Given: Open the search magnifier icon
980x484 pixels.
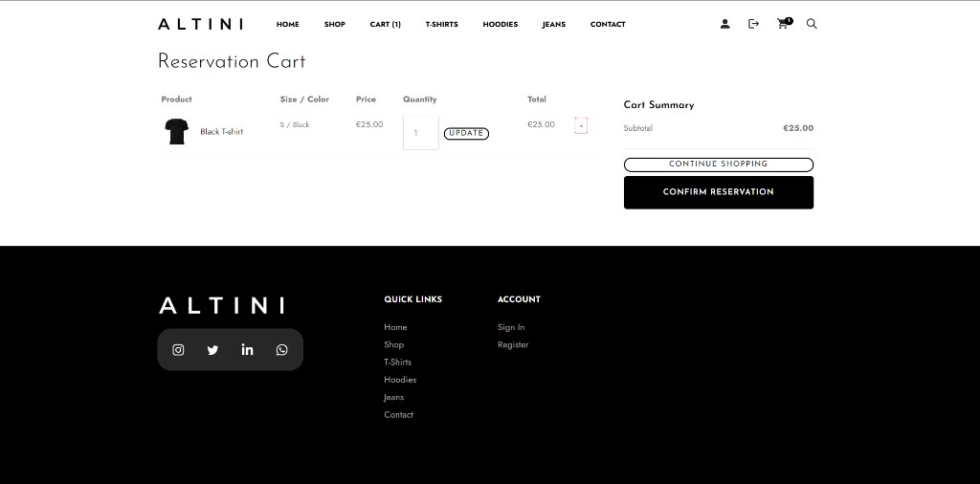Looking at the screenshot, I should pyautogui.click(x=812, y=24).
